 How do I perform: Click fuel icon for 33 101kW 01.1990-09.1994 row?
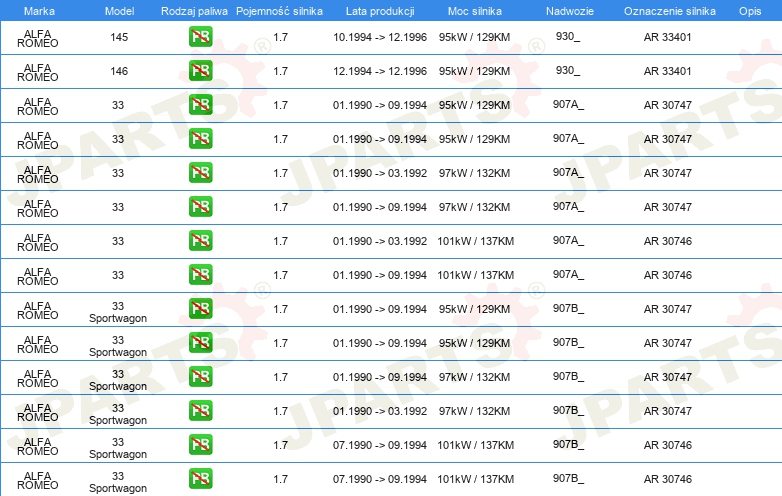pos(200,275)
